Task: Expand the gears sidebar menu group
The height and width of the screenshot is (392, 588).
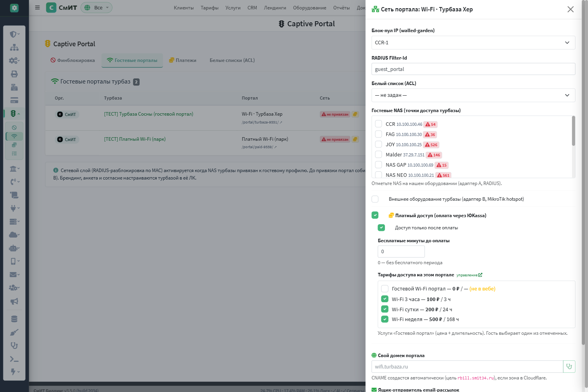Action: [14, 61]
